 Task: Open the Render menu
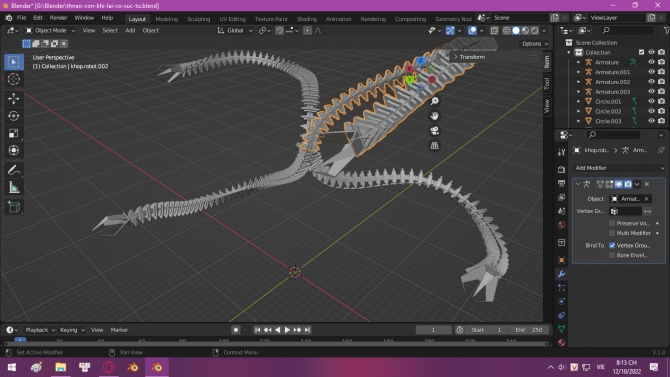pos(59,18)
